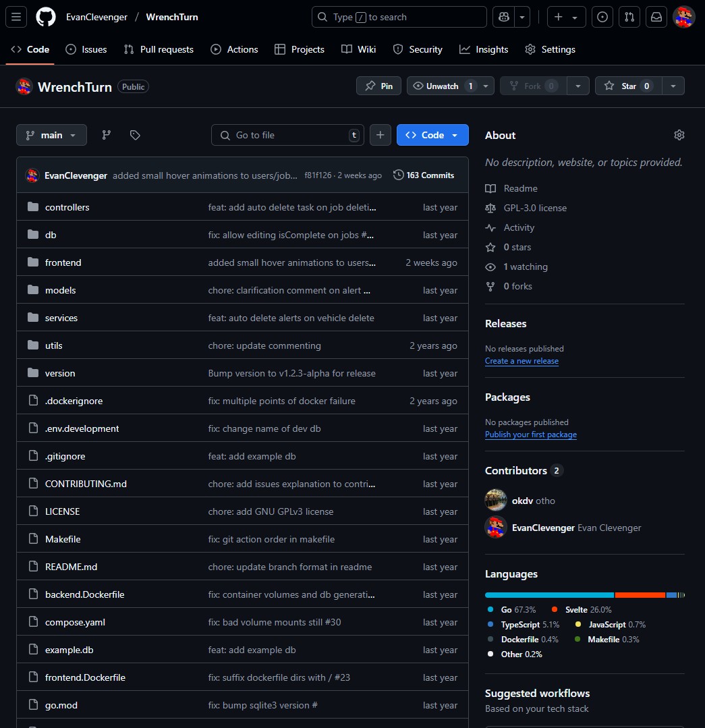The width and height of the screenshot is (705, 728).
Task: Expand the star lists dropdown arrow
Action: click(673, 86)
